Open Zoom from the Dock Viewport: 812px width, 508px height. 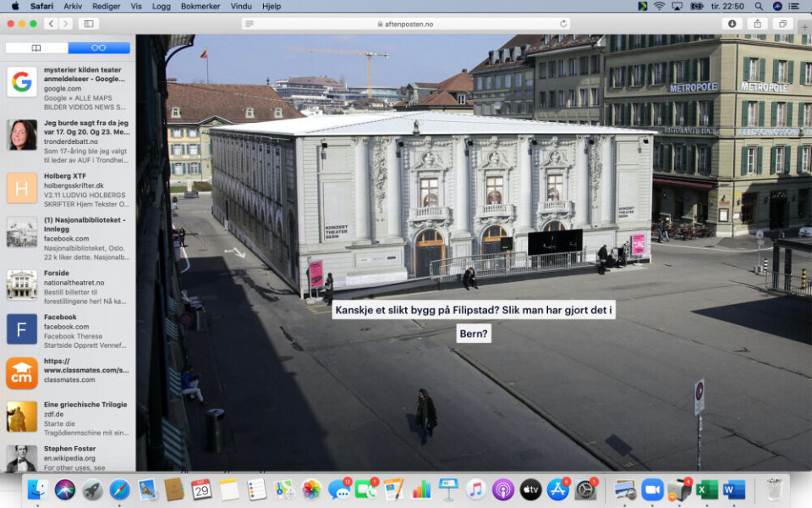point(651,489)
